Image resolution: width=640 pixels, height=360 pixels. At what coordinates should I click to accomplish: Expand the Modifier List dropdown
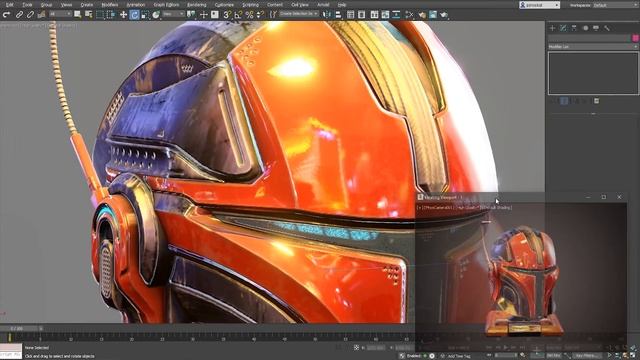[593, 47]
